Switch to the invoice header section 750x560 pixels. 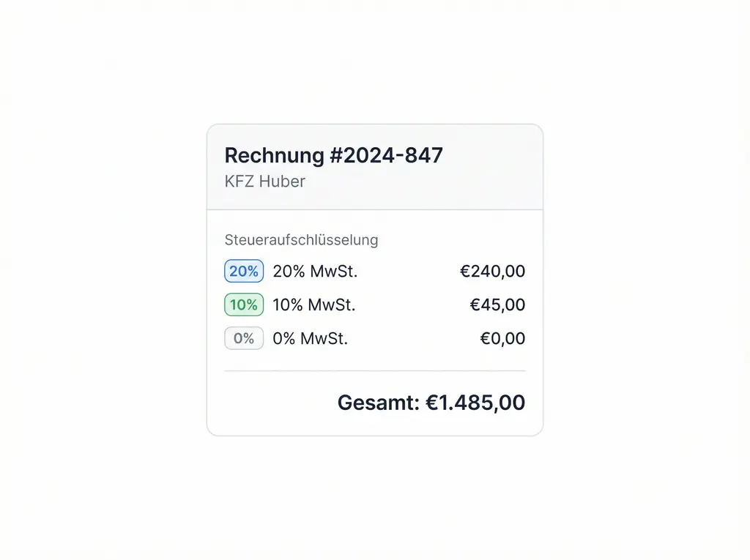(x=374, y=167)
